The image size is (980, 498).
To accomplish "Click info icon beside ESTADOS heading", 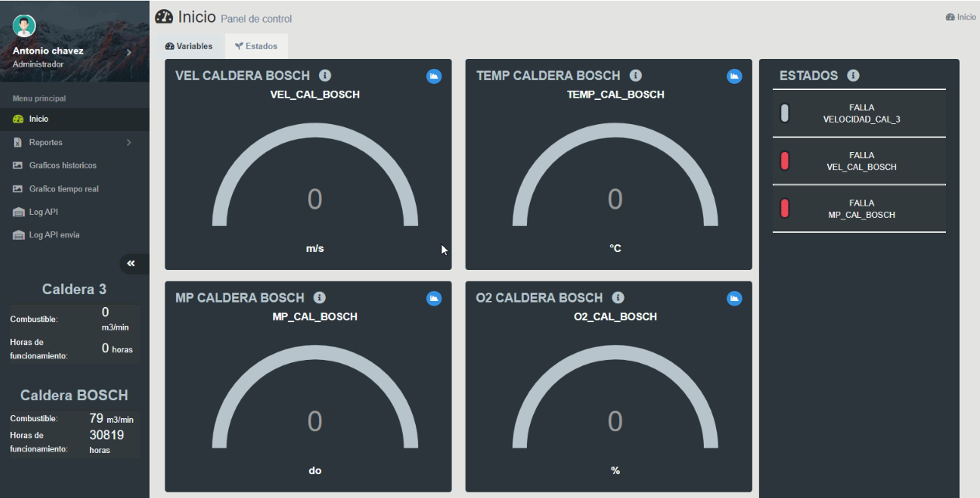I will (x=854, y=76).
